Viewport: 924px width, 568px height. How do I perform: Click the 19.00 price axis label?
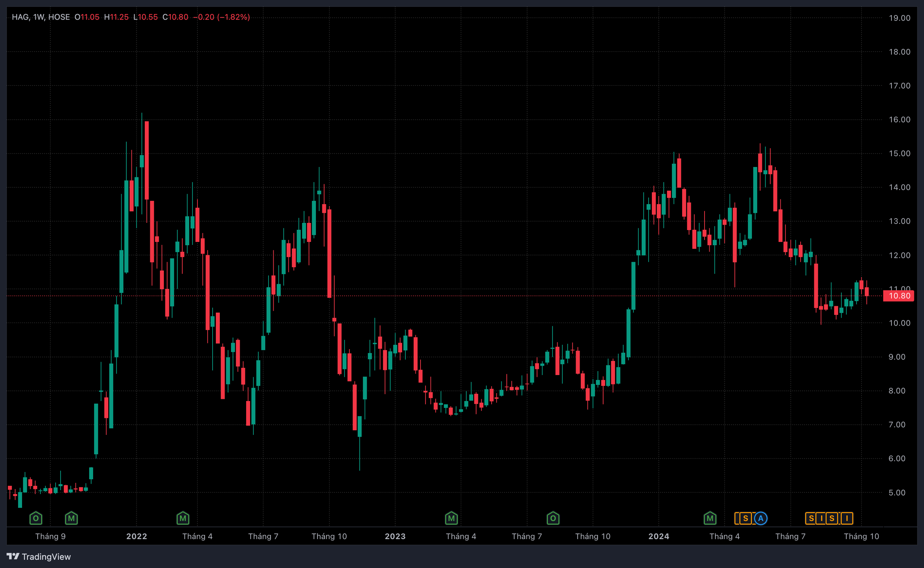click(899, 18)
